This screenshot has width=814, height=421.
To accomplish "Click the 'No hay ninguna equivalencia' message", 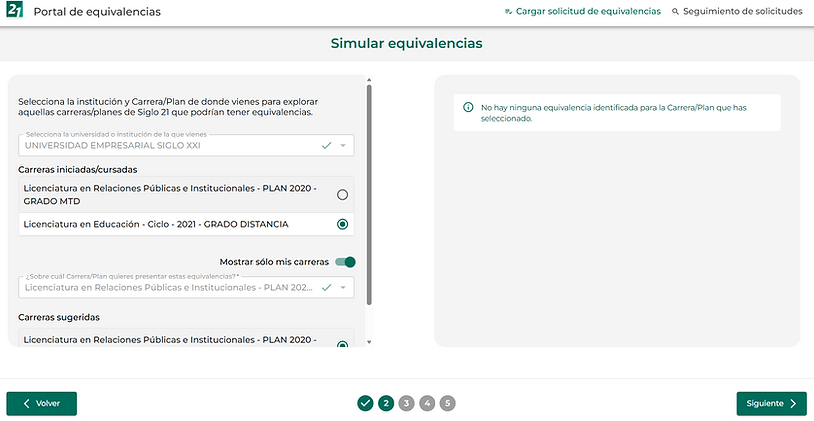I will pos(614,113).
